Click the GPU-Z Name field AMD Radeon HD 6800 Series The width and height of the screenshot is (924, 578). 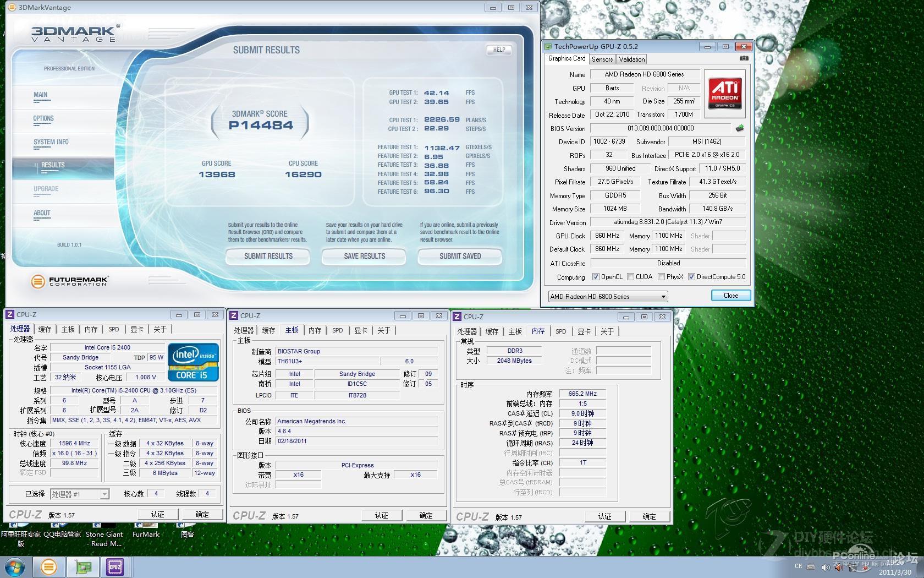pyautogui.click(x=645, y=74)
